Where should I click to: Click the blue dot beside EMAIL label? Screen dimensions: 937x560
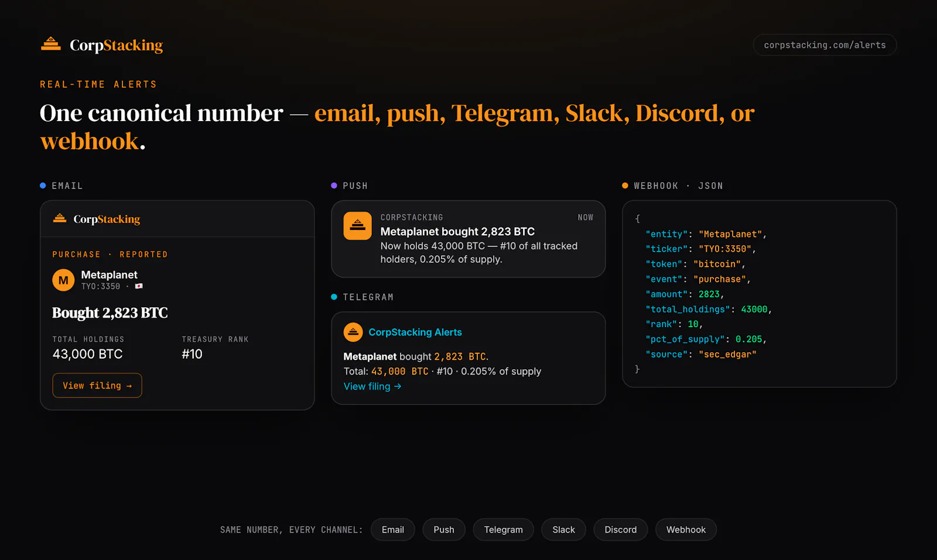coord(43,185)
